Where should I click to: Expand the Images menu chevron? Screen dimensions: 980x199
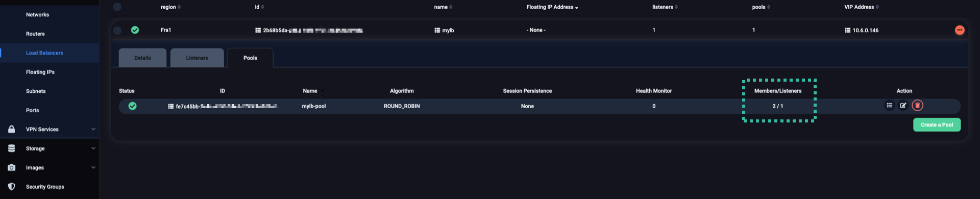[x=93, y=167]
